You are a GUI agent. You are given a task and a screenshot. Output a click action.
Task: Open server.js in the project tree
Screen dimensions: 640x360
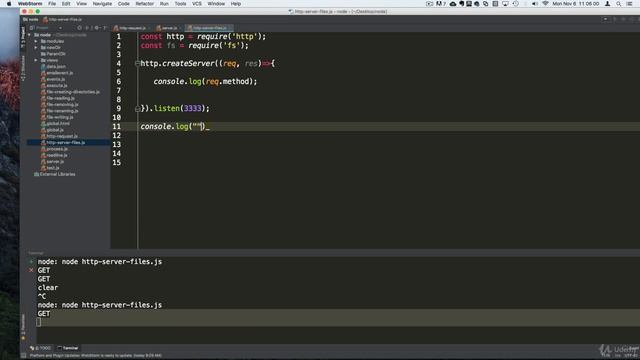[x=53, y=162]
